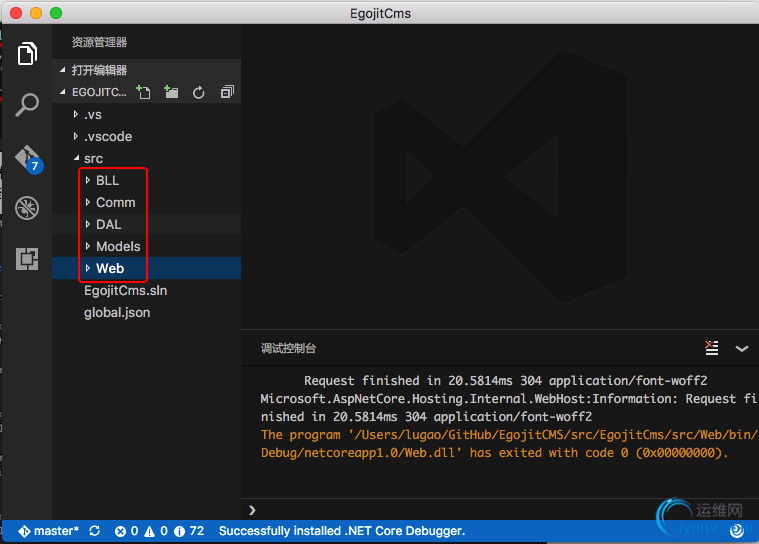Refresh the explorer file tree
This screenshot has height=544, width=759.
pos(198,92)
